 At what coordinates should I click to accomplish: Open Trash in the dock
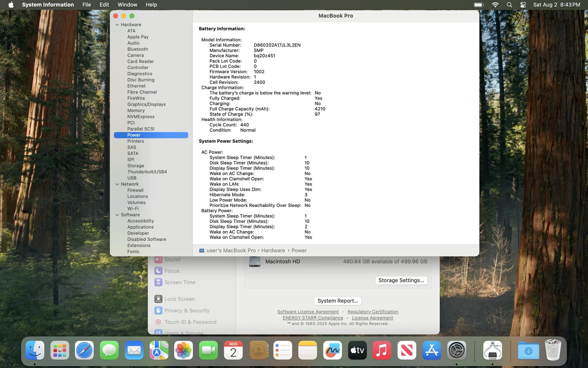553,350
